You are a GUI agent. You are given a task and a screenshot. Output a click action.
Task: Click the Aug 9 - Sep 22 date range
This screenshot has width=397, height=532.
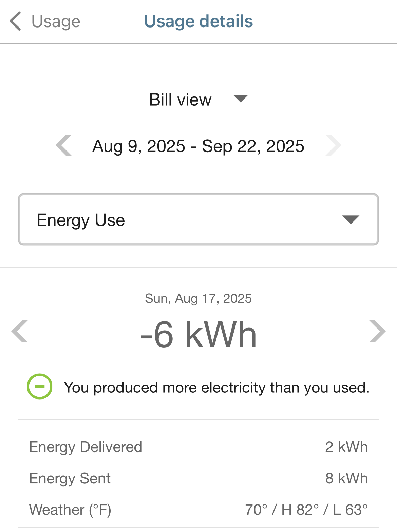click(x=198, y=146)
